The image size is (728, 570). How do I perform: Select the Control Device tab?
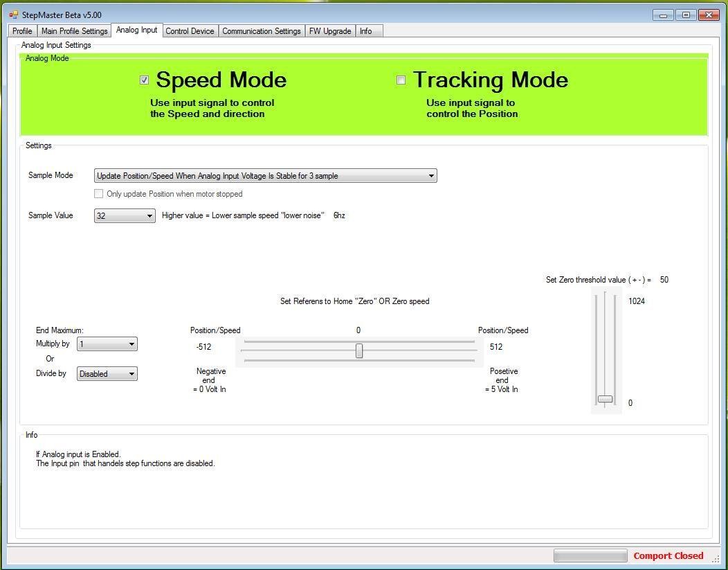(190, 31)
